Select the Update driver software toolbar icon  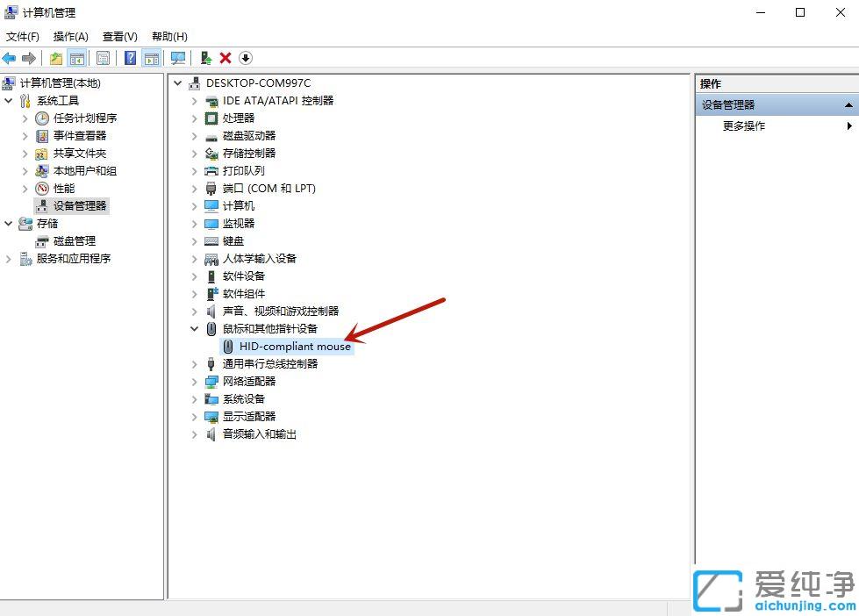click(x=204, y=58)
